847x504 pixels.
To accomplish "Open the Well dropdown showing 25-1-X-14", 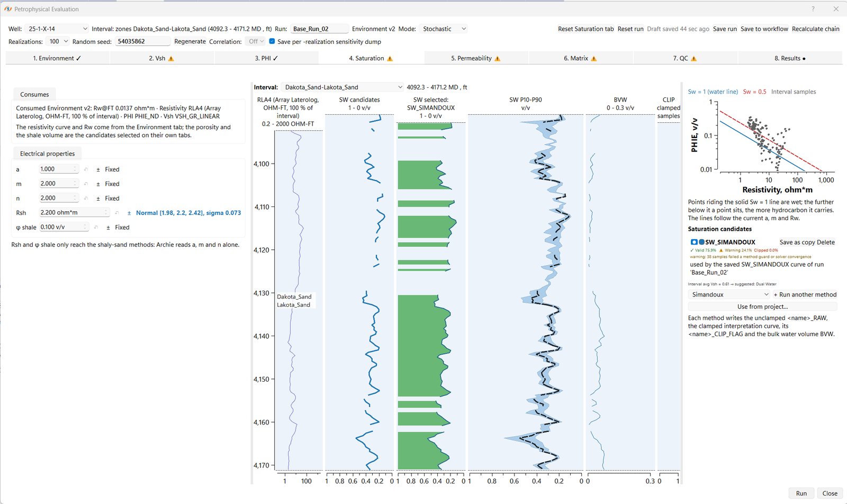I will coord(57,29).
